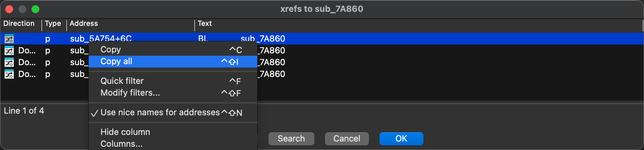
Task: Open the Modify filters… dialog entry
Action: [130, 93]
